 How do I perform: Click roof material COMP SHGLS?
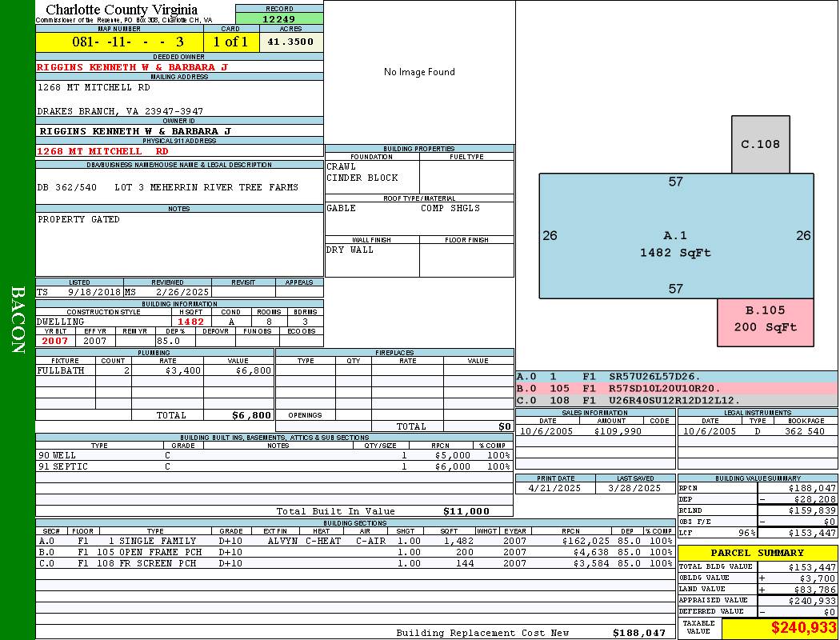tap(450, 208)
